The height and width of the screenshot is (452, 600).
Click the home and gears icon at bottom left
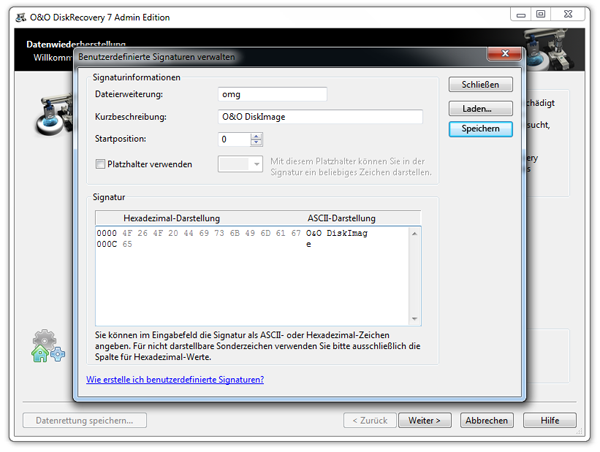pos(47,346)
